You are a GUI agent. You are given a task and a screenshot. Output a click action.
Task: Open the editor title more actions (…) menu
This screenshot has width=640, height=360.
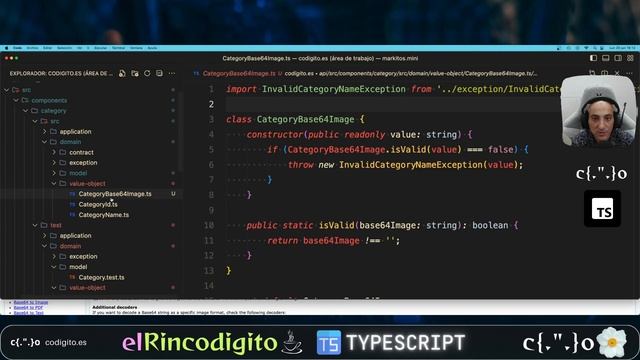629,73
